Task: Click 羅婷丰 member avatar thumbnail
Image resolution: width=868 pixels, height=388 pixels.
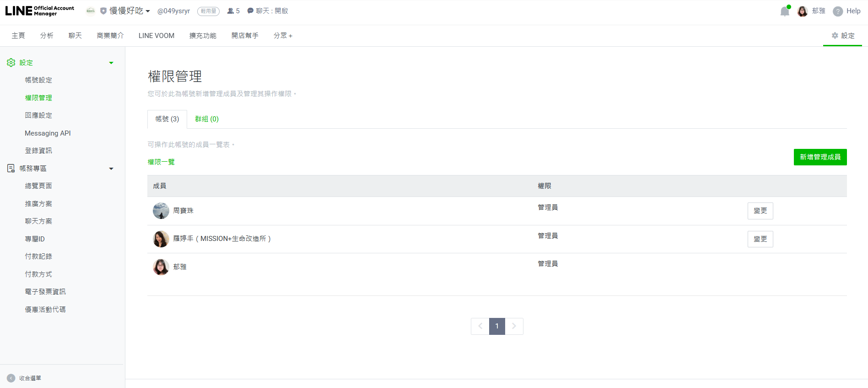Action: point(161,239)
